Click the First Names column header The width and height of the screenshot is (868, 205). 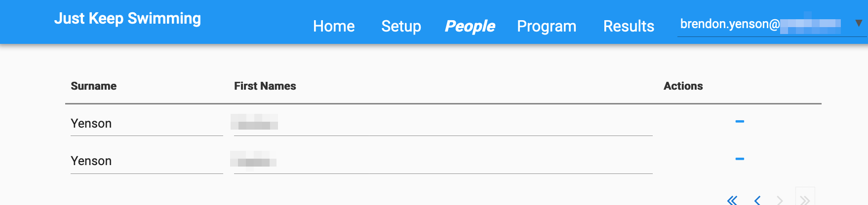[x=265, y=86]
